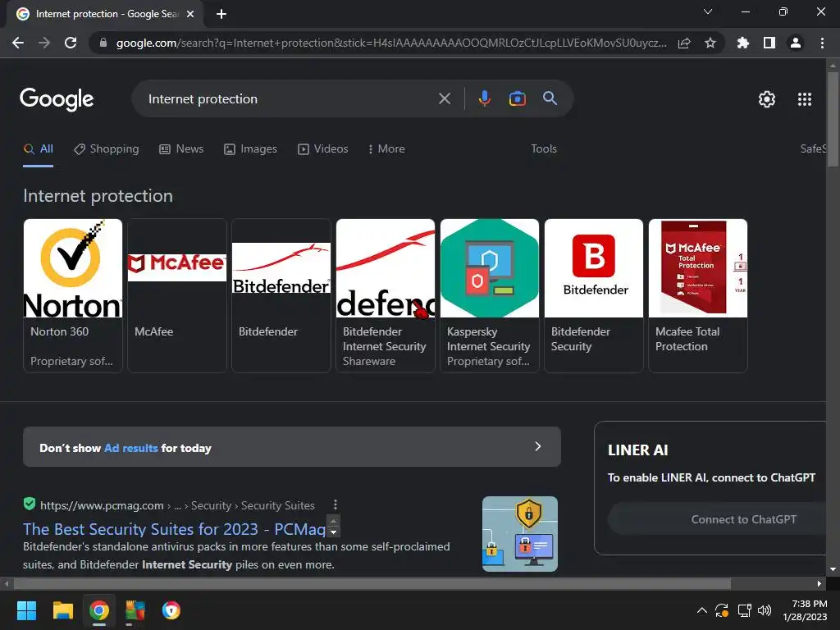Search by image with camera icon
This screenshot has height=630, width=840.
pyautogui.click(x=517, y=98)
